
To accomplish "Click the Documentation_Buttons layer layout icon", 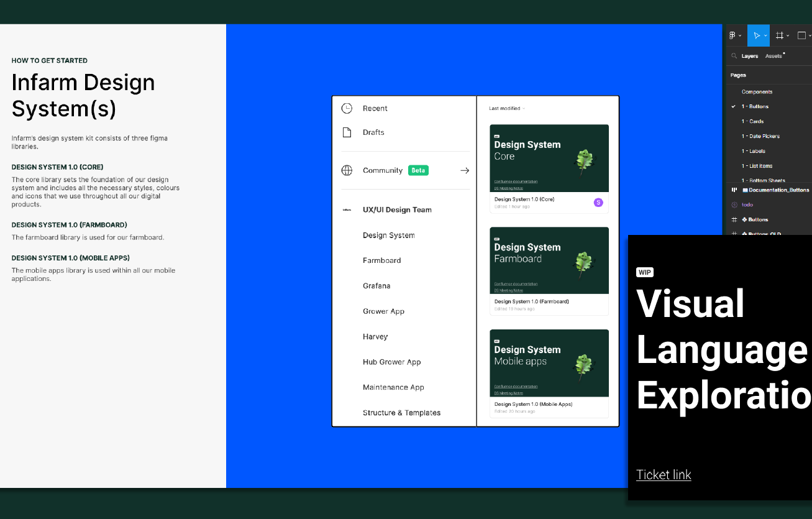I will (734, 190).
